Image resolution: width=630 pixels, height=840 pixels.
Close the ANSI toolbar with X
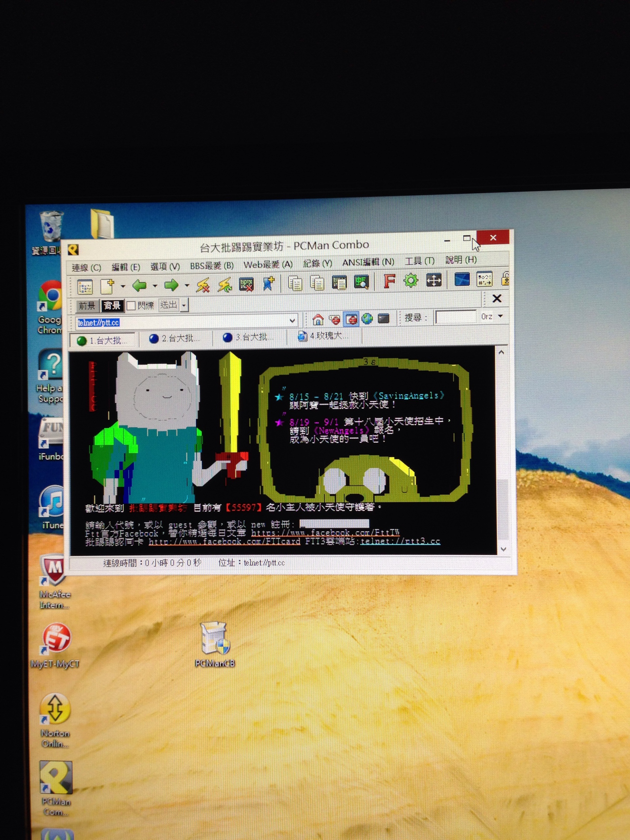497,299
